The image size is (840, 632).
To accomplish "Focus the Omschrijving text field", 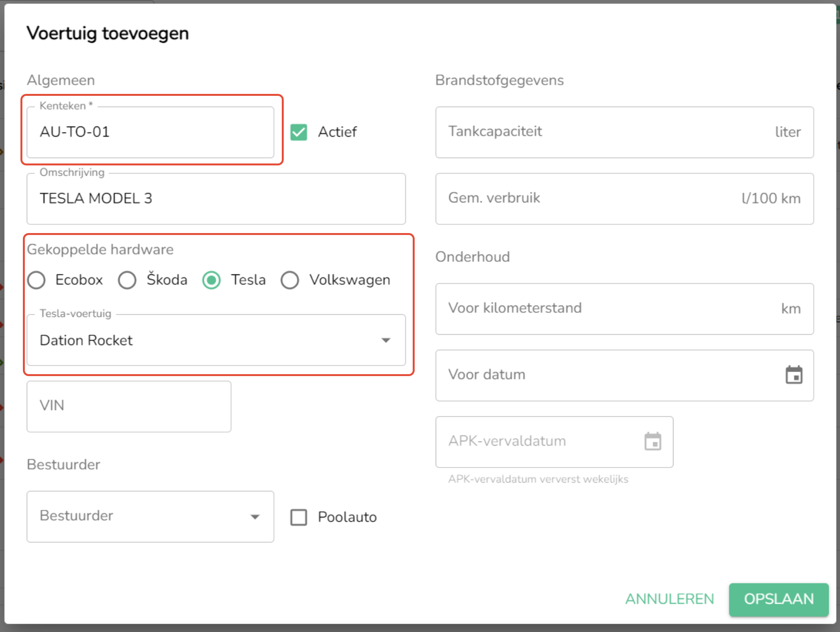I will click(x=216, y=199).
